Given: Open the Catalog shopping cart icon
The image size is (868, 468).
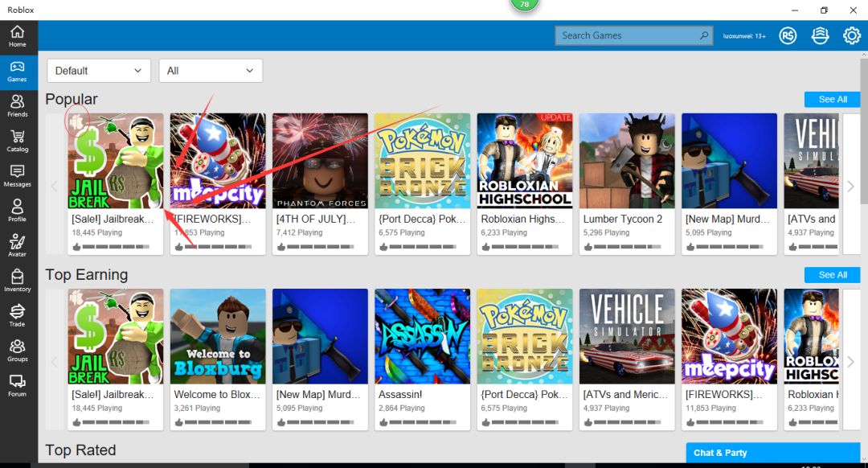Looking at the screenshot, I should coord(17,140).
